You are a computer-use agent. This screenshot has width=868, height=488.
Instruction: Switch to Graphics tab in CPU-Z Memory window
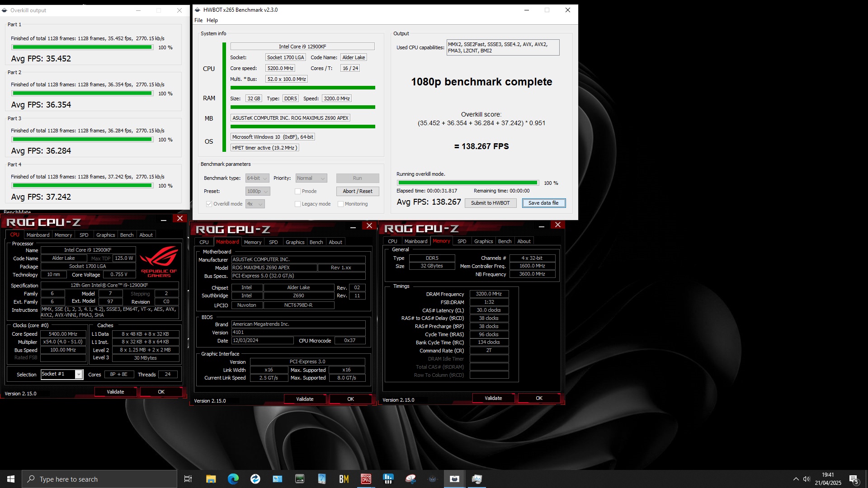483,241
